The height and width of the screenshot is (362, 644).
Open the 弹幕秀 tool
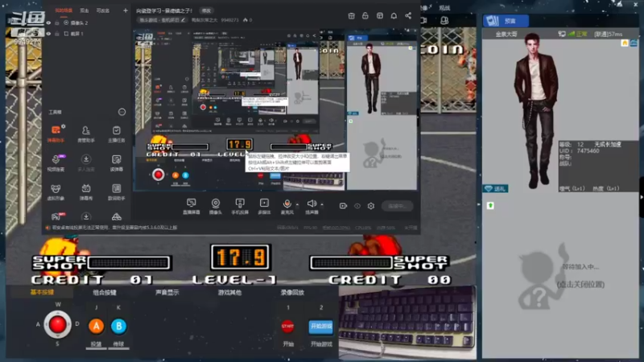coord(86,191)
